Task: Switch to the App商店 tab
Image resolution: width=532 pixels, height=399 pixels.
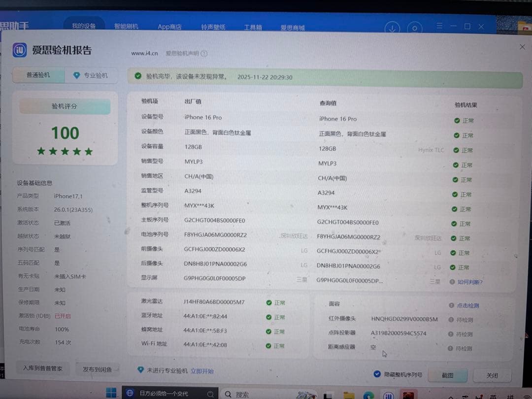Action: tap(170, 27)
